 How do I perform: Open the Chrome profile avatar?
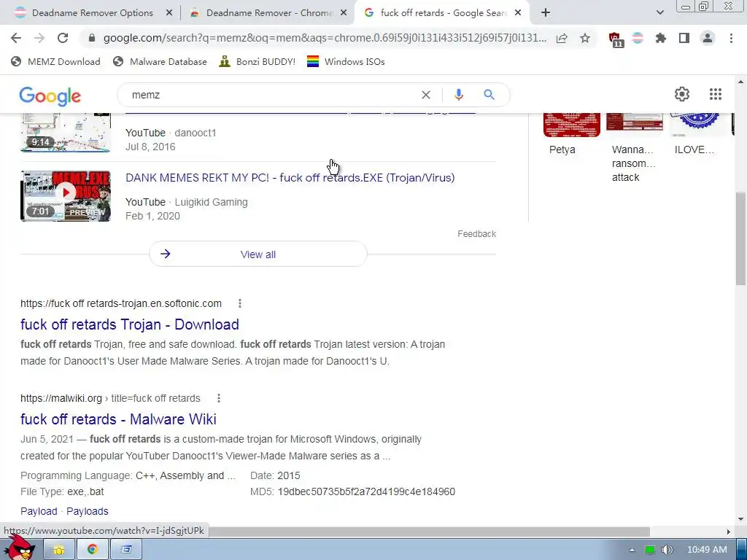tap(708, 38)
